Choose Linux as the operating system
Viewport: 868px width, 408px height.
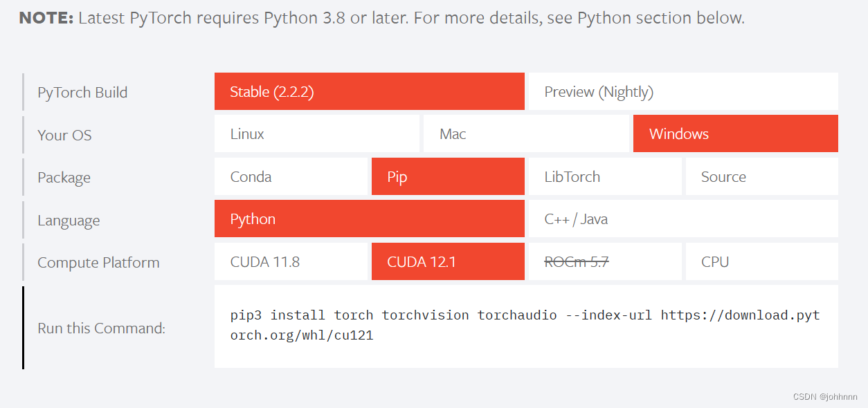[x=316, y=133]
